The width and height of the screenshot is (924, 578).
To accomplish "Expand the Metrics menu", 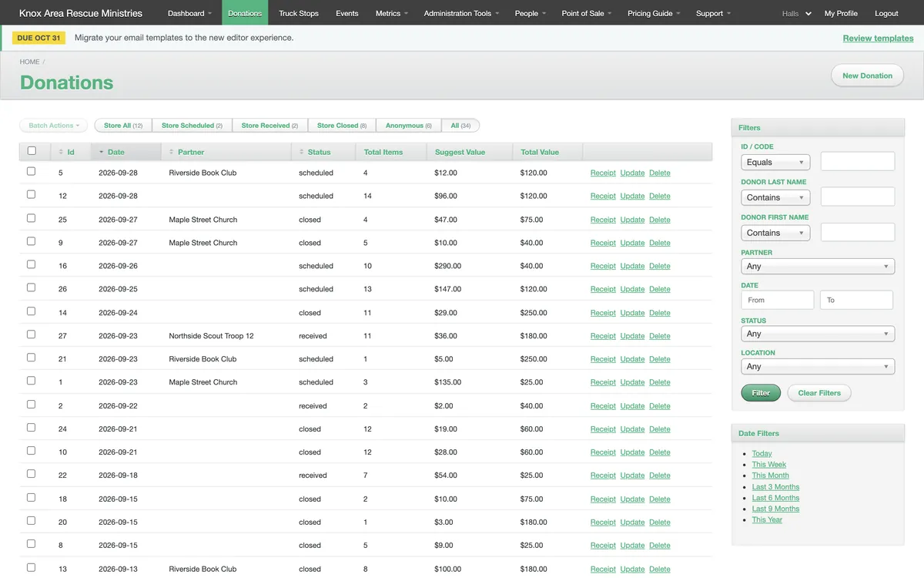I will (x=392, y=13).
